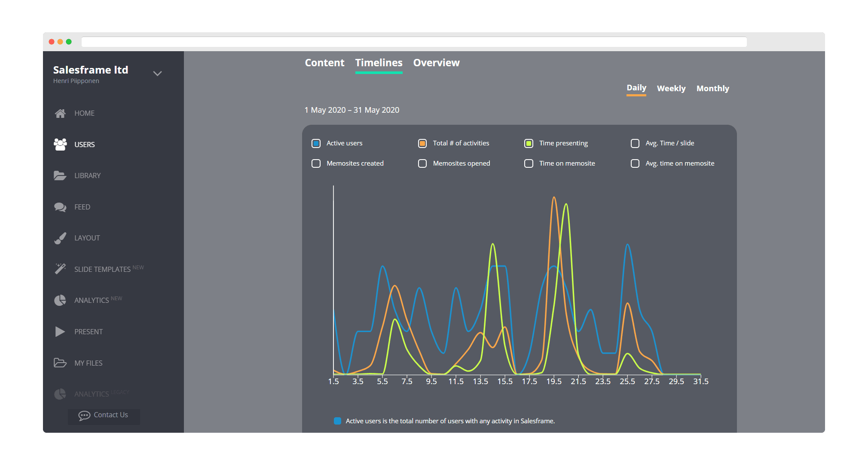This screenshot has width=868, height=465.
Task: Open Slide Templates magic wand icon
Action: click(60, 269)
